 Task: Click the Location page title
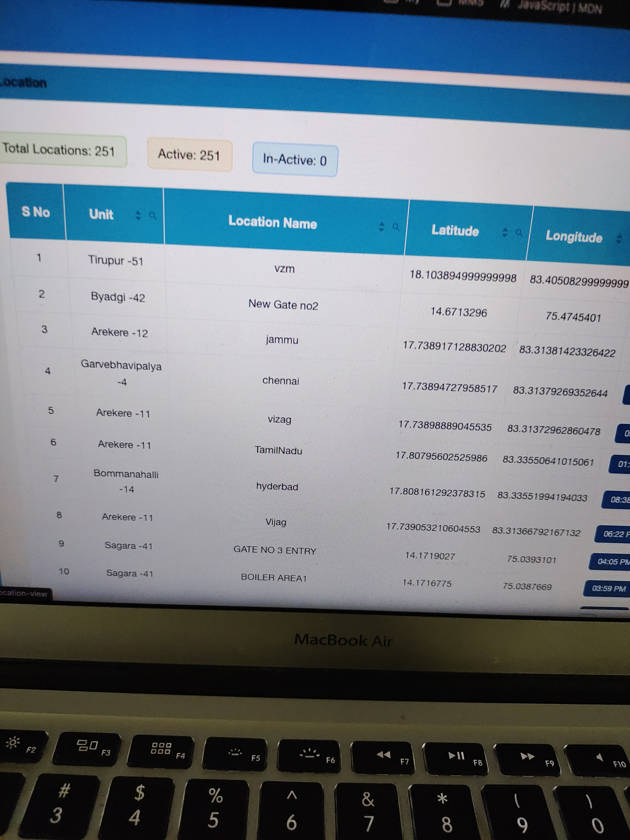24,82
